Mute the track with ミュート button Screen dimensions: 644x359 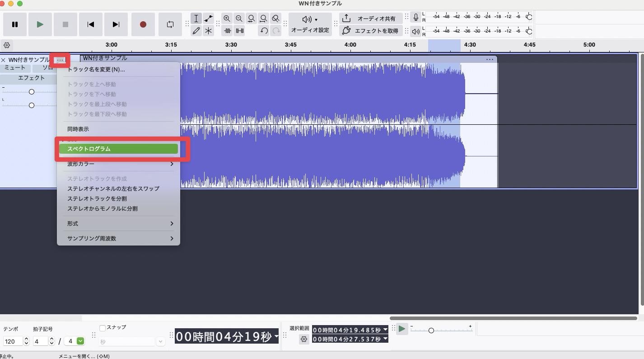(x=15, y=68)
